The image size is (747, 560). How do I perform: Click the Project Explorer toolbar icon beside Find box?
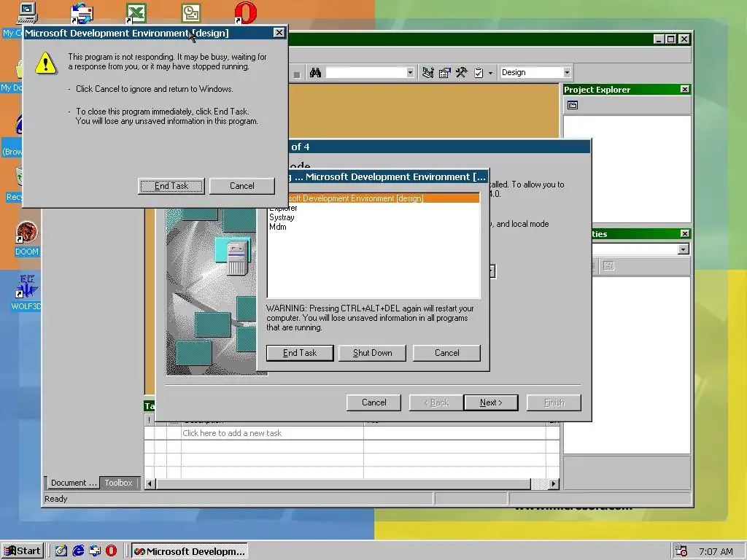click(427, 73)
